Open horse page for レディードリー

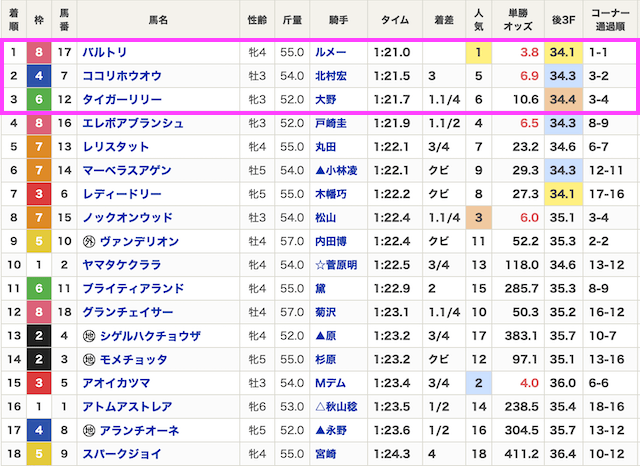click(x=122, y=194)
